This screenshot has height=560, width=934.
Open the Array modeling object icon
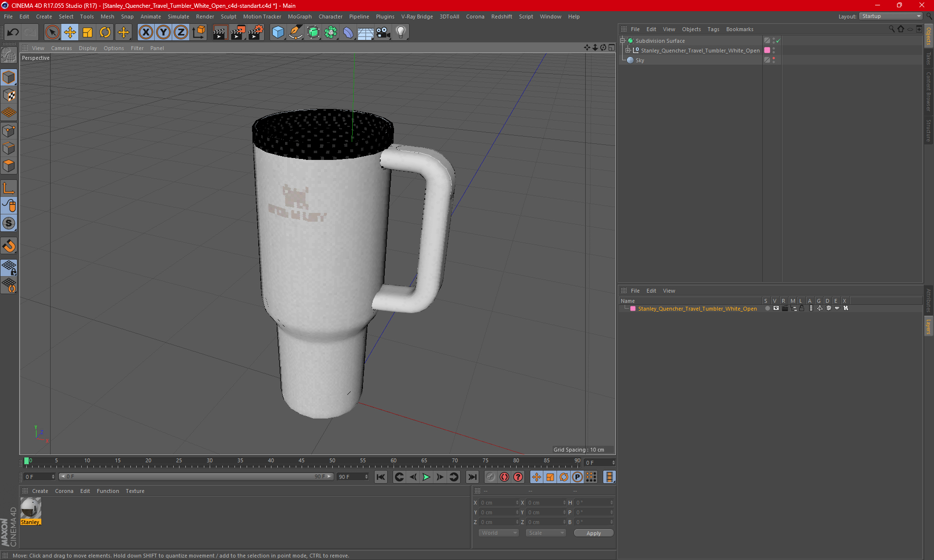[x=331, y=33]
